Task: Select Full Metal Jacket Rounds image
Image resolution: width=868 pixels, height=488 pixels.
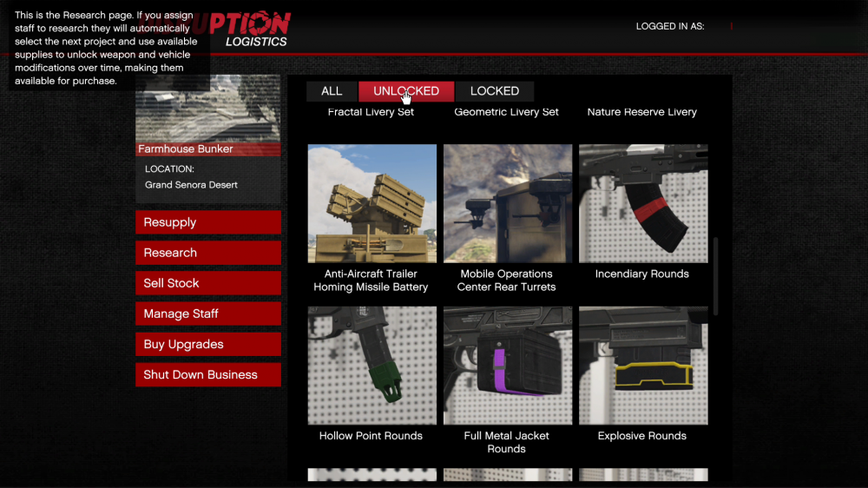Action: point(508,366)
